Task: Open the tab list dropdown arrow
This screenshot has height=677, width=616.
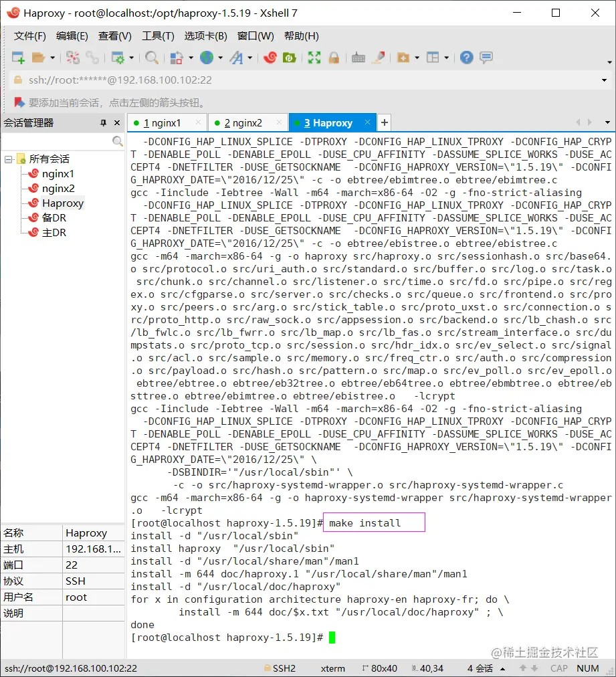Action: tap(607, 122)
